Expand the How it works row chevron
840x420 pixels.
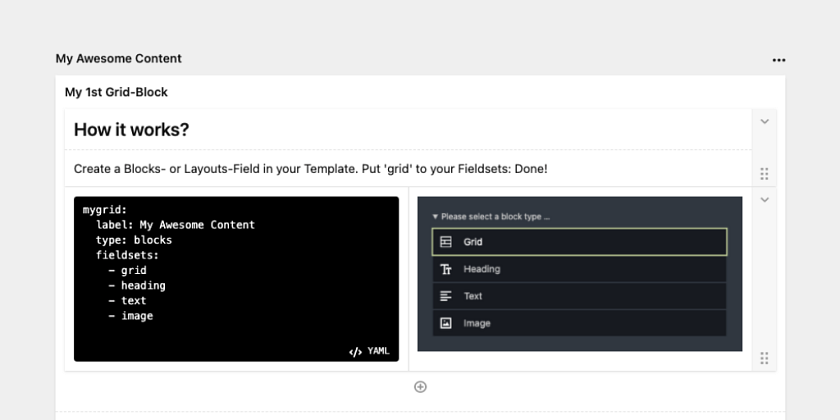click(x=764, y=122)
